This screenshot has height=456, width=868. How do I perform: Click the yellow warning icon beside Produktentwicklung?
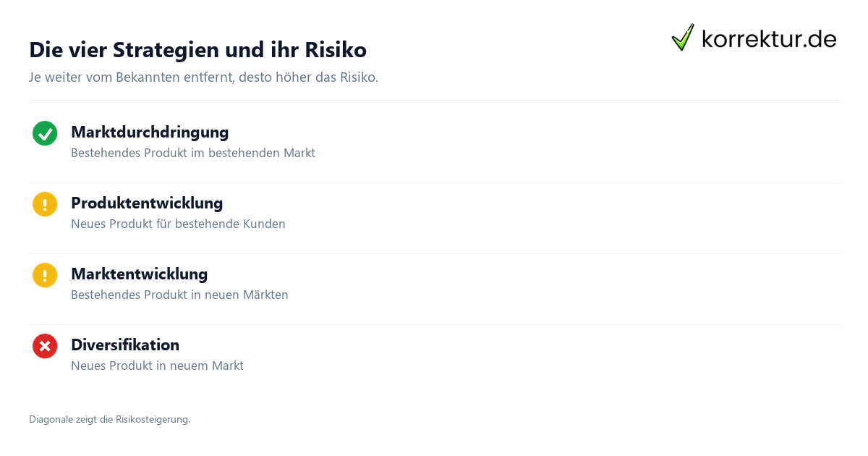[45, 204]
